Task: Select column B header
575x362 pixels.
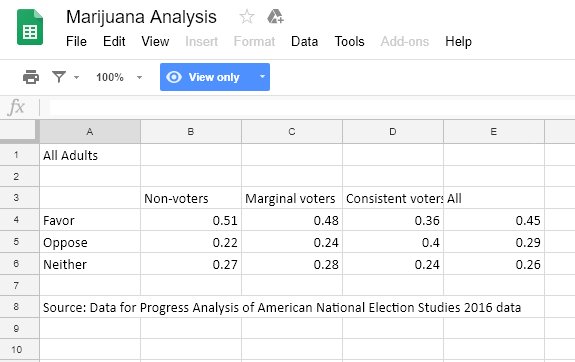Action: (x=191, y=131)
